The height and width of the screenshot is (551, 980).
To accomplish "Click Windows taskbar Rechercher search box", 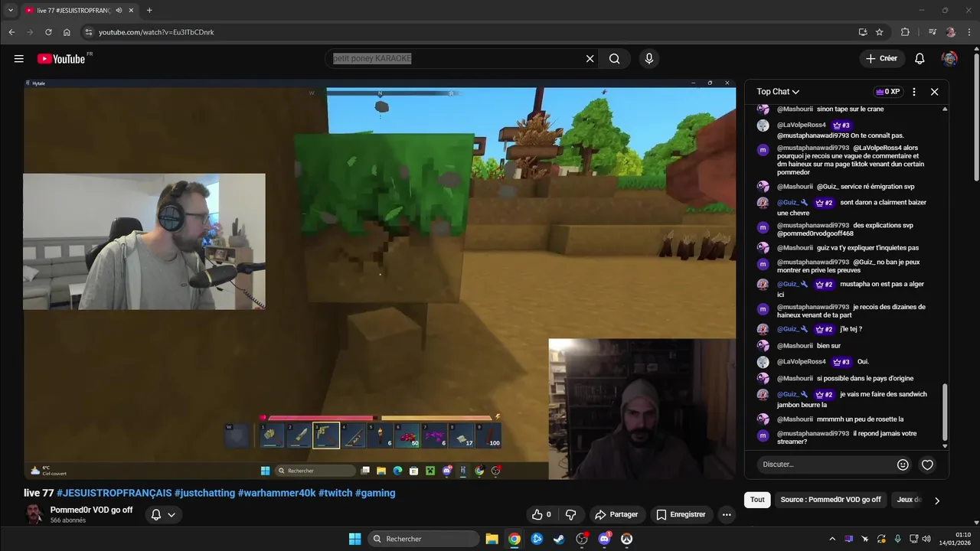I will point(423,539).
